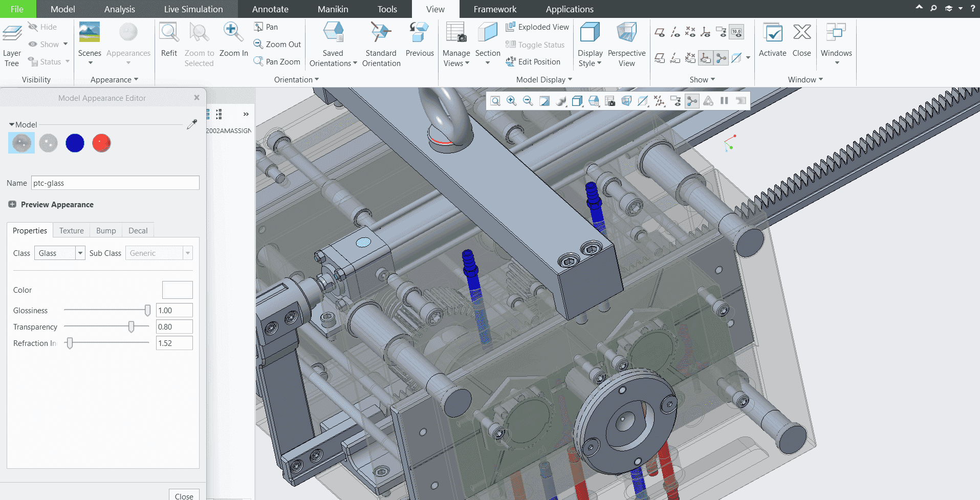Click Zoom Out in the Orientation group
980x500 pixels.
(277, 45)
